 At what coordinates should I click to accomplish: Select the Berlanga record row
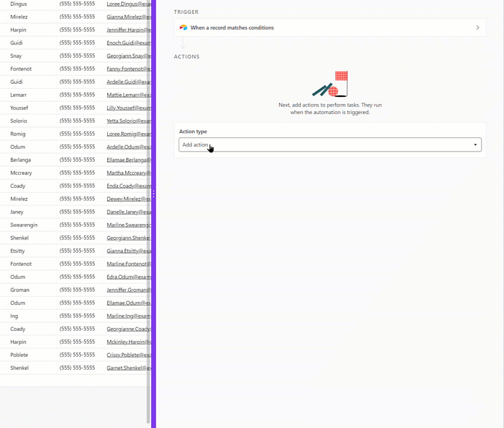pos(20,159)
